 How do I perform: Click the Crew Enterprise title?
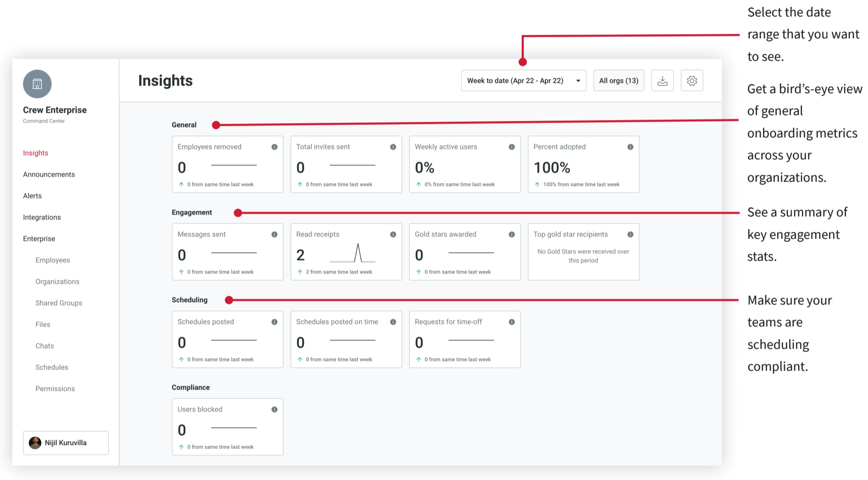click(x=55, y=110)
